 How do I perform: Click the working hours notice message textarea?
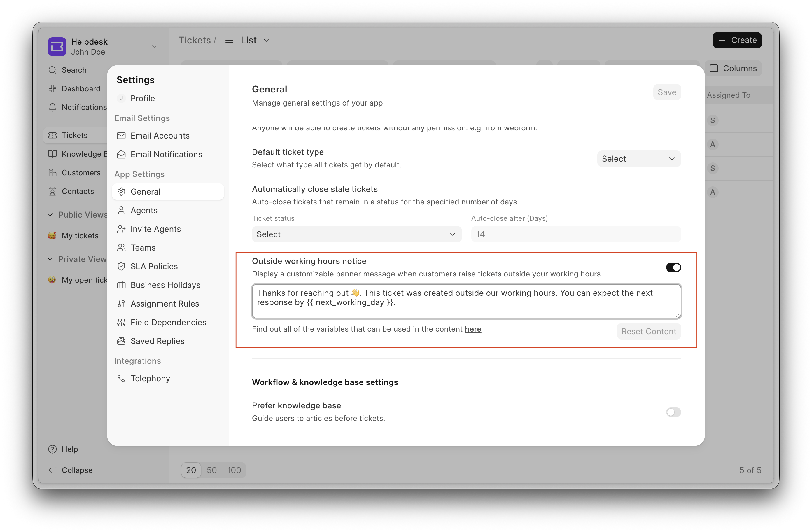click(466, 301)
